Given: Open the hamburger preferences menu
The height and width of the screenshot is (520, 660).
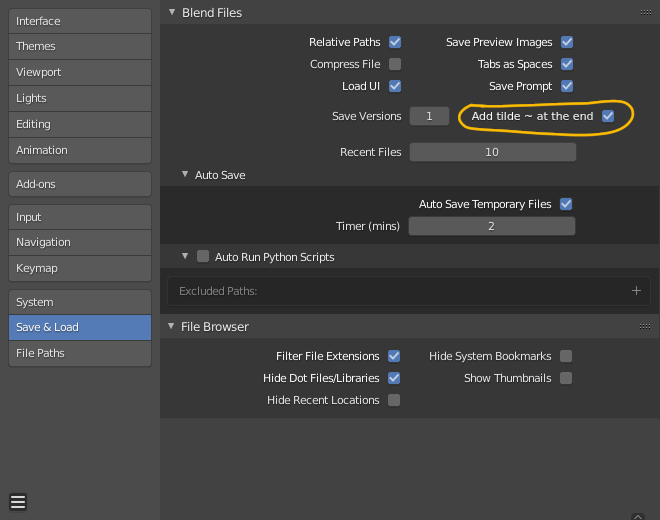Looking at the screenshot, I should pyautogui.click(x=18, y=502).
